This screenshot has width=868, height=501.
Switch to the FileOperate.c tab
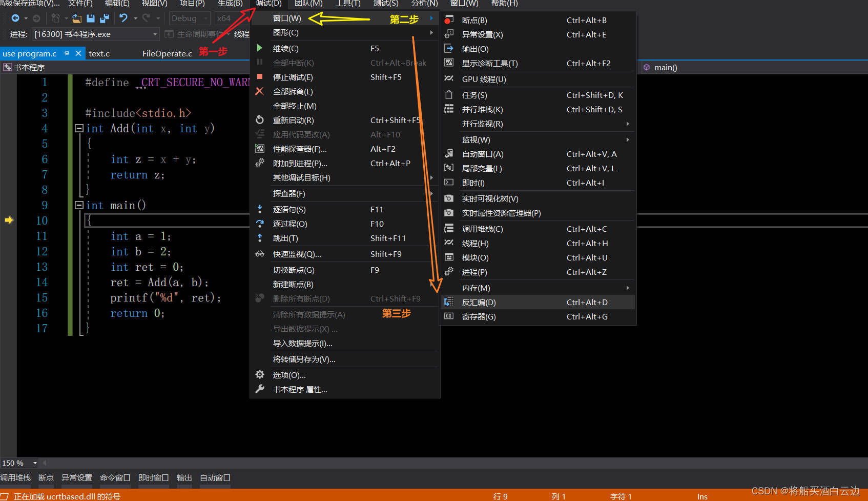click(167, 53)
